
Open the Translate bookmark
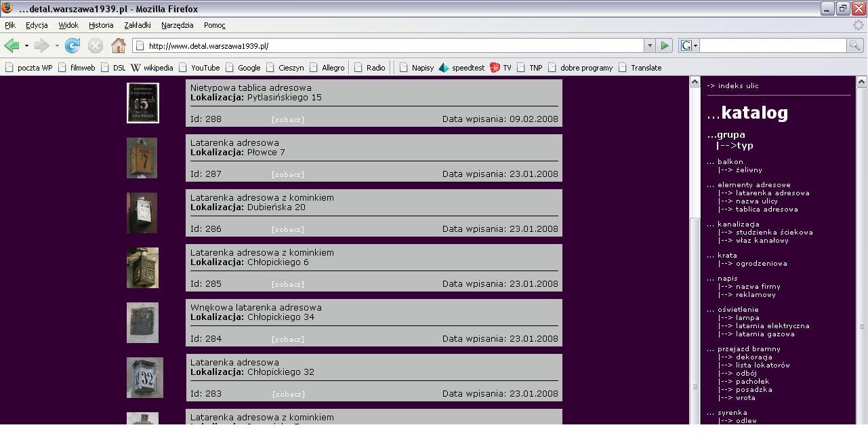pyautogui.click(x=640, y=68)
